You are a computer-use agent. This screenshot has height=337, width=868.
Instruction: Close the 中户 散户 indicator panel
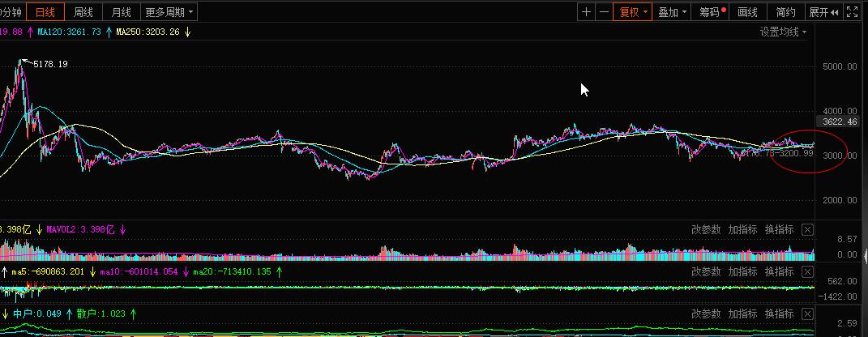click(808, 314)
